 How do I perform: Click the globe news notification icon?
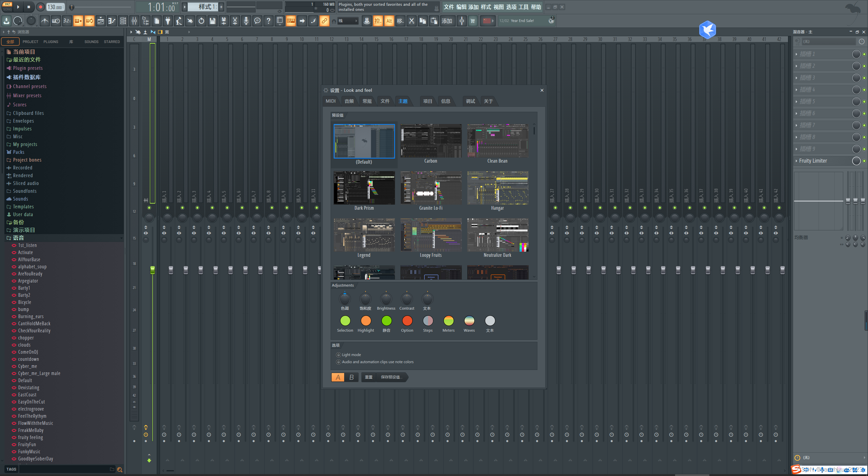pyautogui.click(x=551, y=21)
